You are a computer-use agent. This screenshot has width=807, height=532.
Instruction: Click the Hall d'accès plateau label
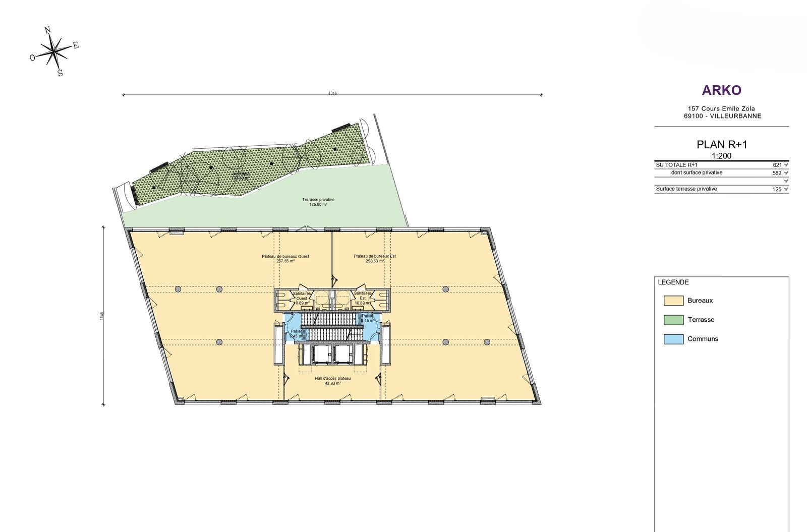tap(332, 381)
